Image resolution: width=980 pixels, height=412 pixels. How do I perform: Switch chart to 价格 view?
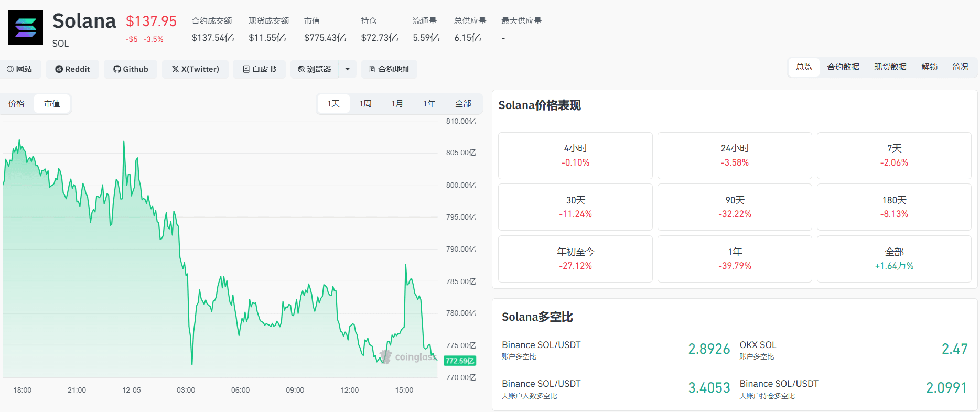point(16,104)
